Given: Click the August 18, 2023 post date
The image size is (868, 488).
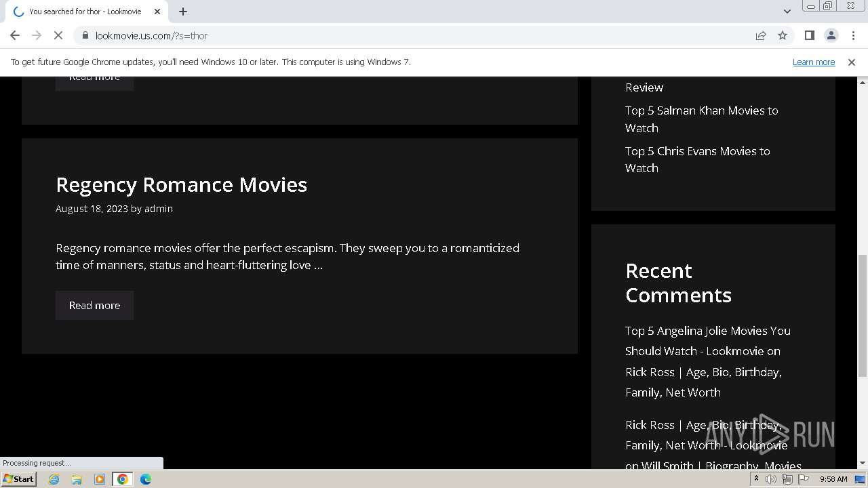Looking at the screenshot, I should point(92,209).
